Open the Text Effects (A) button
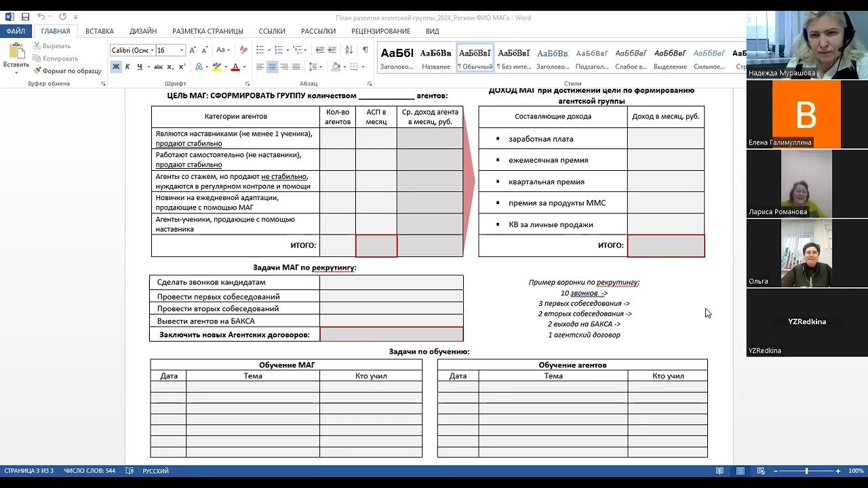The height and width of the screenshot is (488, 868). click(199, 66)
